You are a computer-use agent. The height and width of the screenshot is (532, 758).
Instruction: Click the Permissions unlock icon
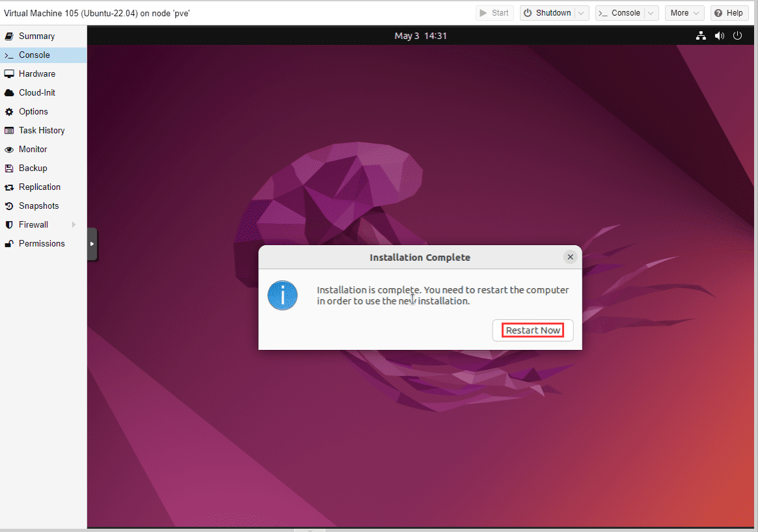[x=8, y=243]
